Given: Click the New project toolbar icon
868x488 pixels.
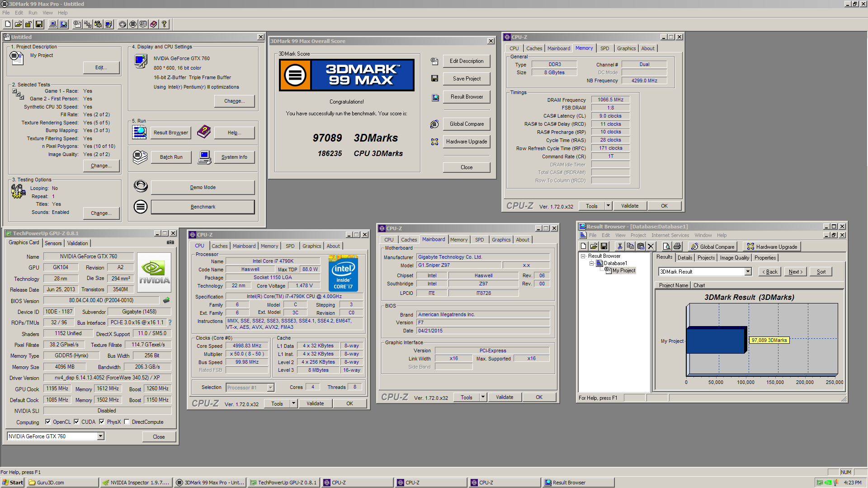Looking at the screenshot, I should coord(8,24).
